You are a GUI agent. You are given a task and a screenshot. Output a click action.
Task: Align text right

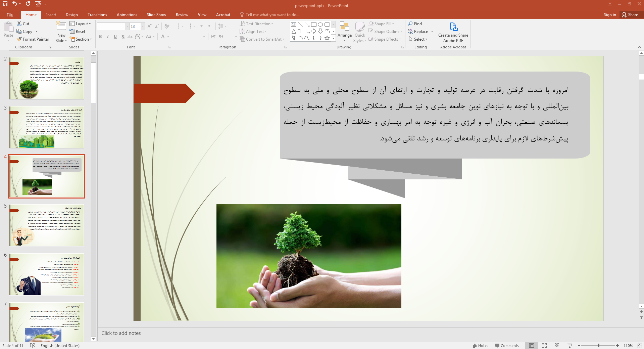192,37
